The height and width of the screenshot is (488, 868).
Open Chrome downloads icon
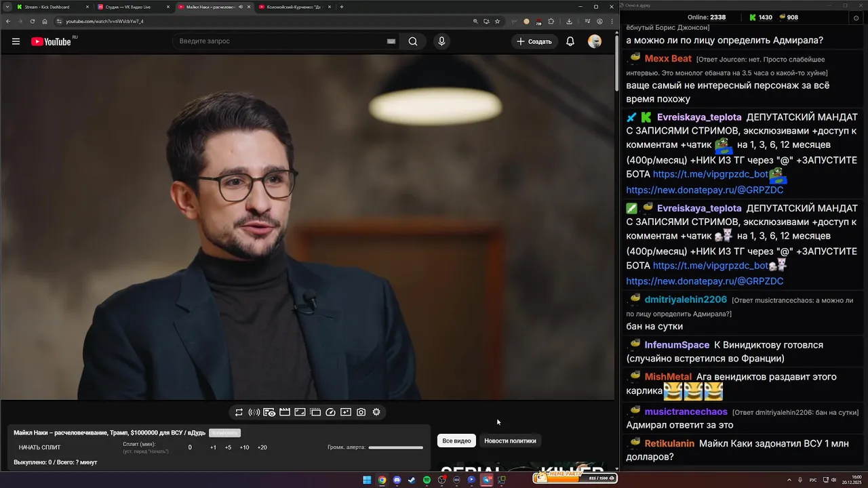569,21
